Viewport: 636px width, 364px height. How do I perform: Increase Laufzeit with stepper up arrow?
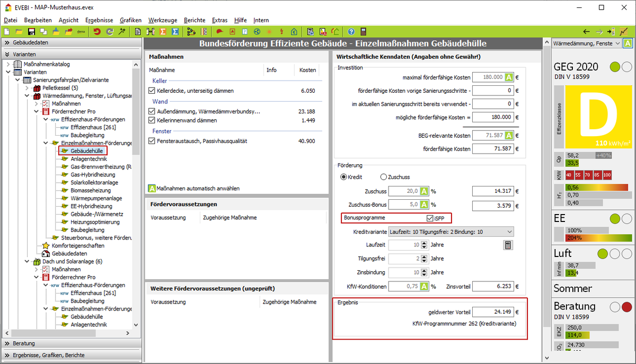423,243
